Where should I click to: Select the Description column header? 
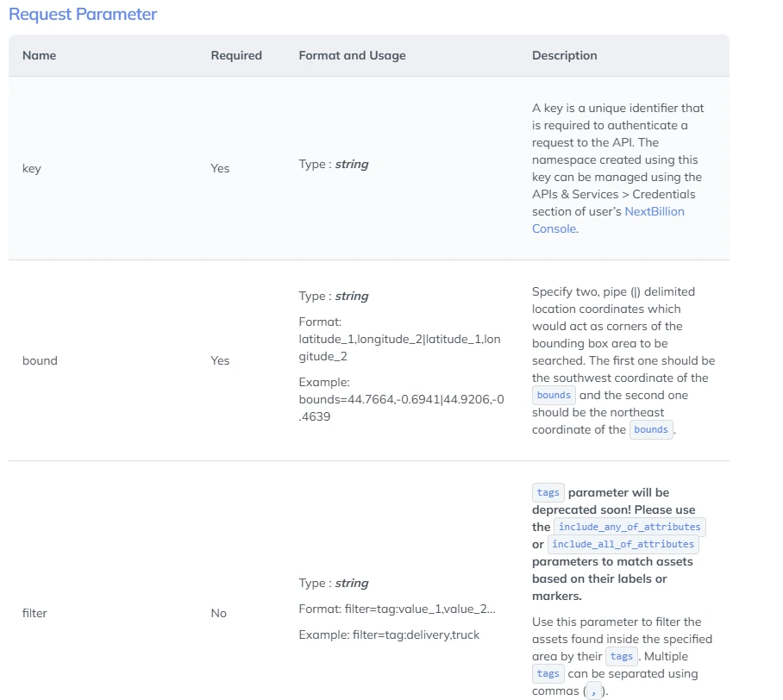(564, 55)
